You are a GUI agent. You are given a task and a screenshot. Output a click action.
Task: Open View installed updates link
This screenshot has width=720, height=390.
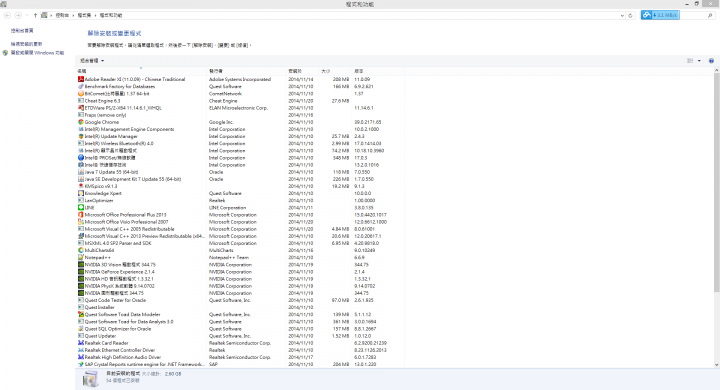pos(27,44)
